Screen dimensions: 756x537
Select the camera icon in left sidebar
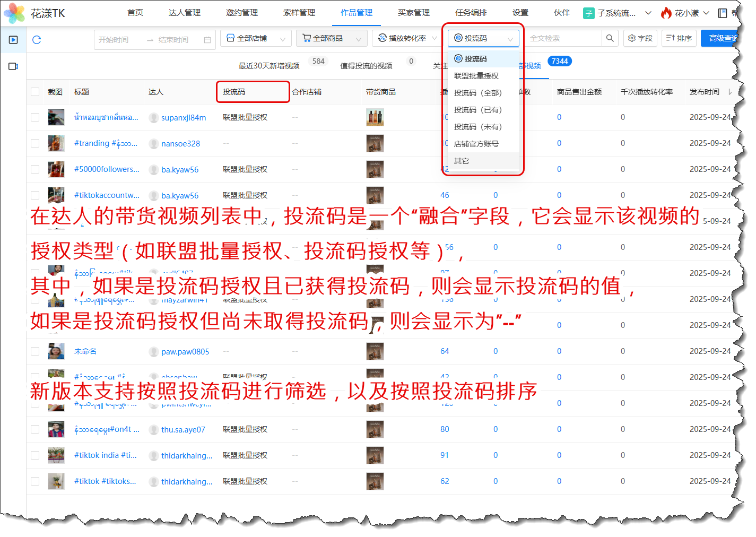tap(13, 66)
